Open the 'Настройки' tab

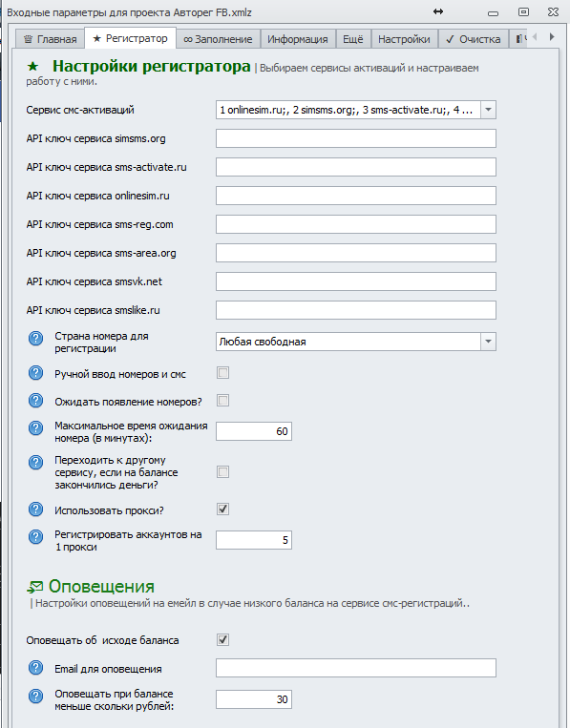[404, 39]
